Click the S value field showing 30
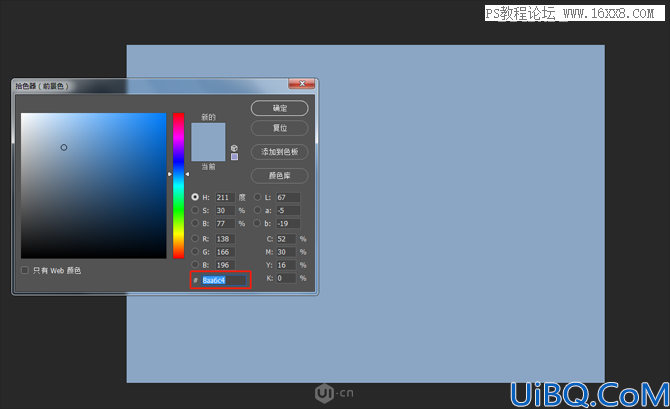 (x=225, y=210)
